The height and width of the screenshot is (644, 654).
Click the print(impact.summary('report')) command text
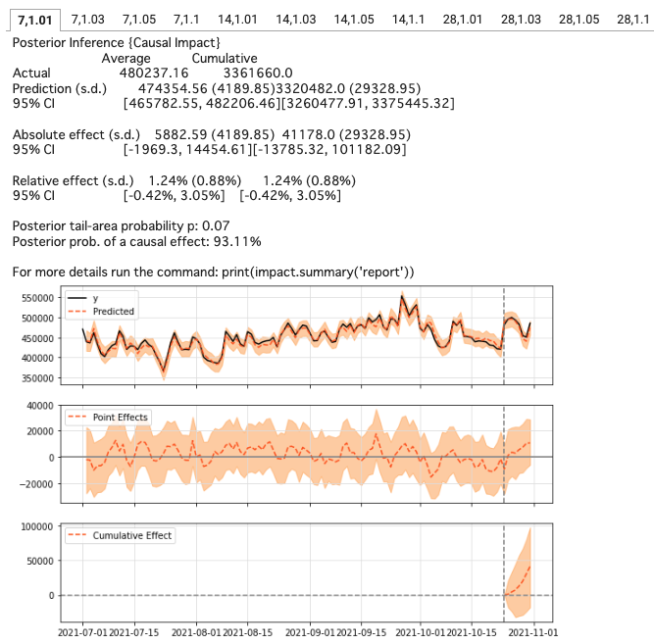(x=318, y=272)
